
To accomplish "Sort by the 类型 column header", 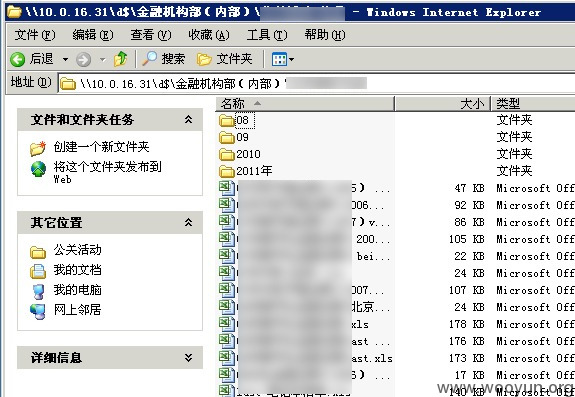I will 533,104.
